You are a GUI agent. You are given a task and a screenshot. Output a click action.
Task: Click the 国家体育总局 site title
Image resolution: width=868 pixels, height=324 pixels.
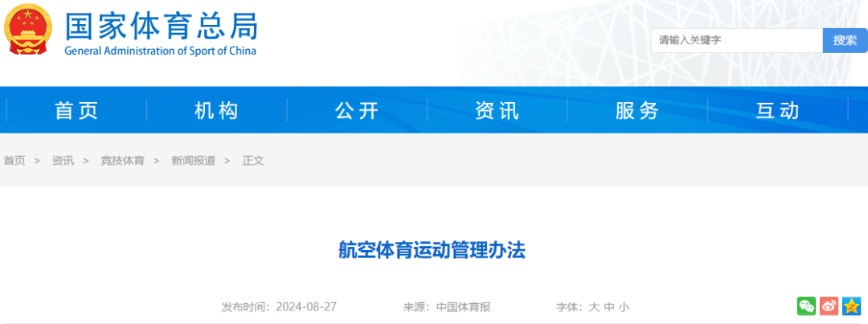coord(162,26)
